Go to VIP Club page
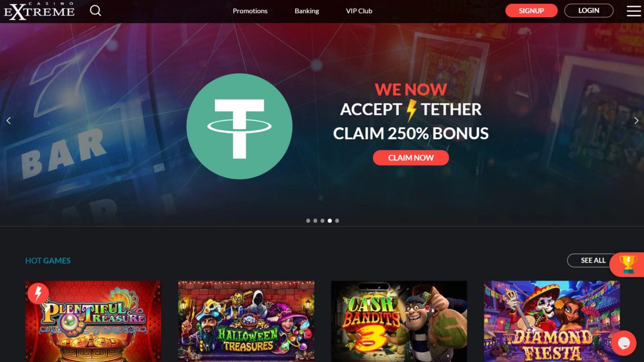Screen dimensions: 644x362 point(359,11)
